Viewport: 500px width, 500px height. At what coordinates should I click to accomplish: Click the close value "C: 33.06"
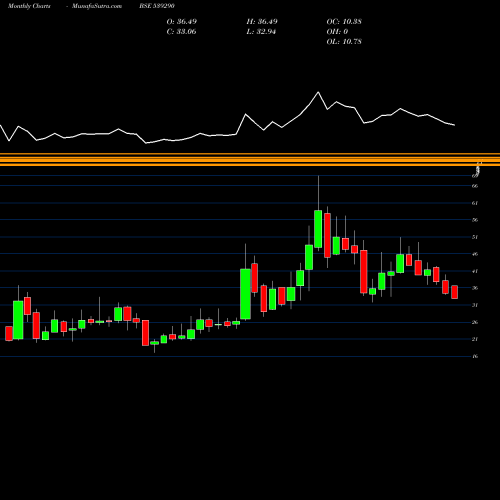pyautogui.click(x=181, y=32)
